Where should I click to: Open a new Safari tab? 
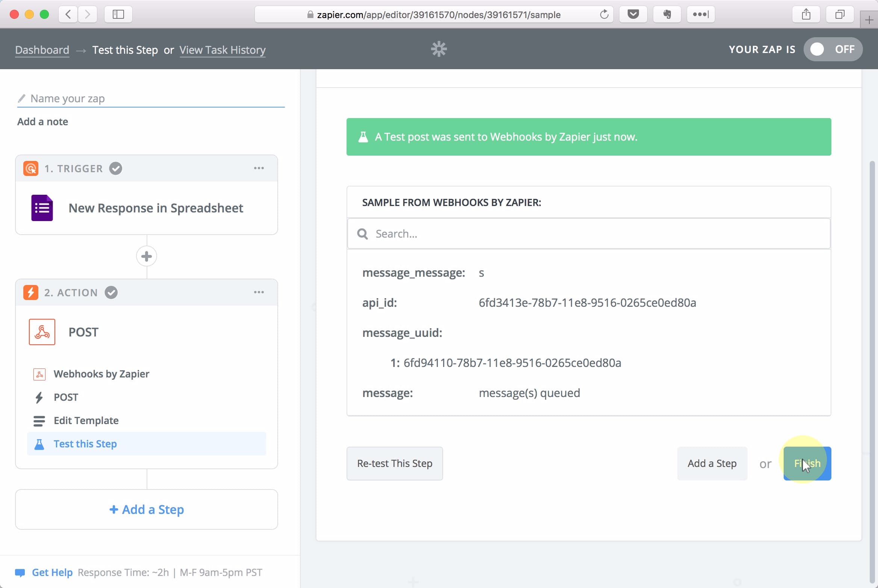869,20
